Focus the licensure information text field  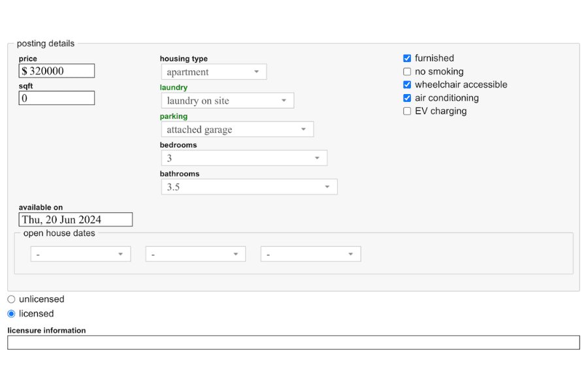coord(293,342)
